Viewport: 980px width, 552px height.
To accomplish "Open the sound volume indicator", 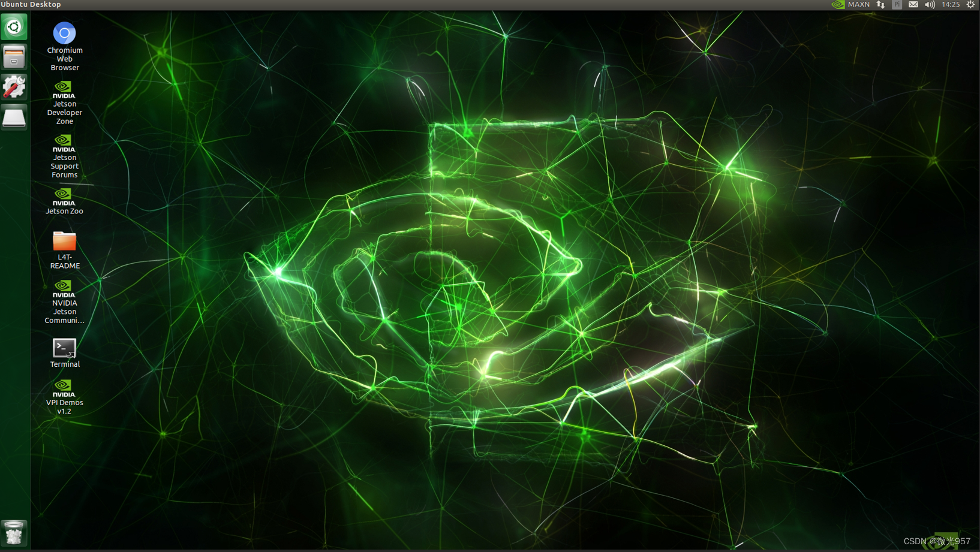I will (930, 5).
